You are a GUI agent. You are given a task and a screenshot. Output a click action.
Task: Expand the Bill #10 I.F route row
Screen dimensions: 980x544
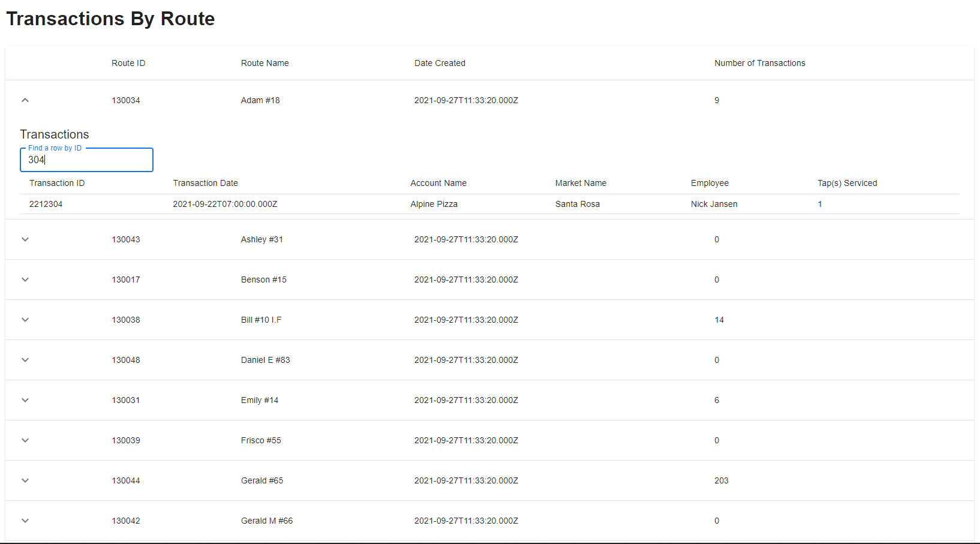pos(25,320)
